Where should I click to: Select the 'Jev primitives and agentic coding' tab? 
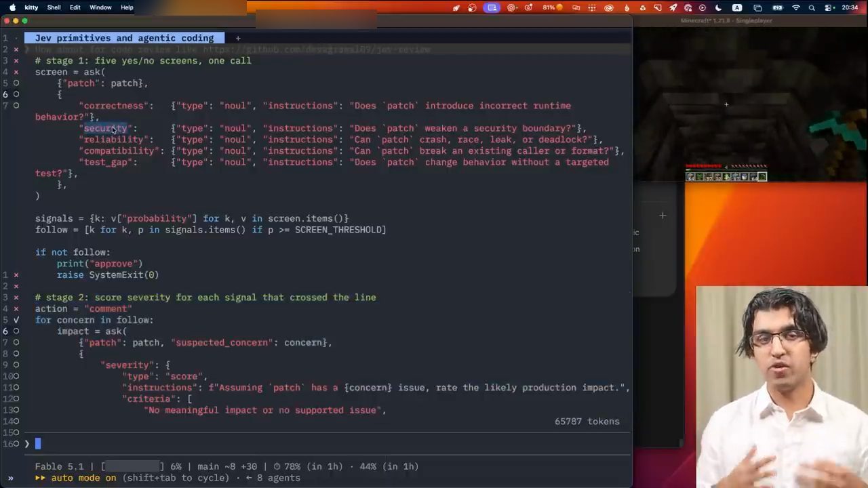124,38
